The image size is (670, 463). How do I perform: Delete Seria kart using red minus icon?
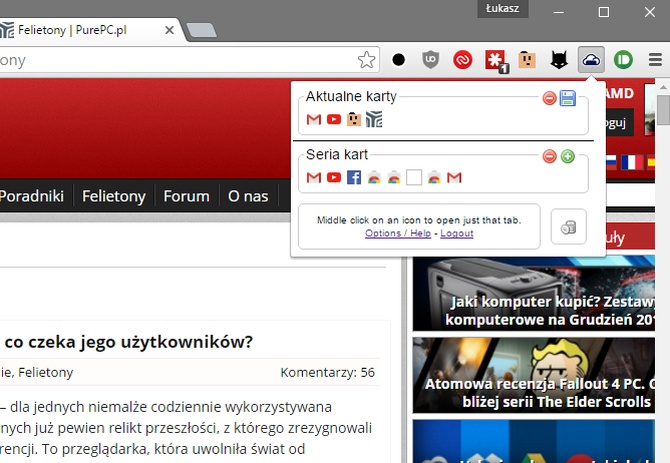click(x=549, y=156)
